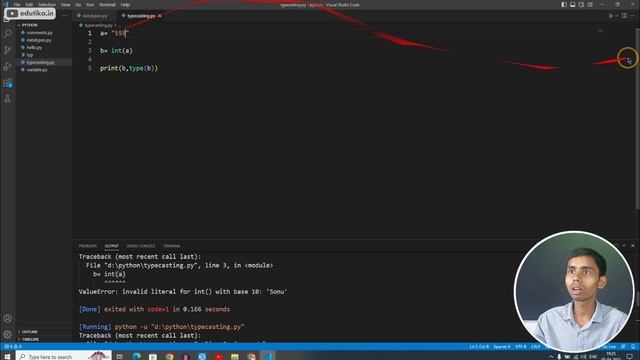This screenshot has width=640, height=360.
Task: Select the OUTPUT panel tab
Action: pyautogui.click(x=111, y=246)
